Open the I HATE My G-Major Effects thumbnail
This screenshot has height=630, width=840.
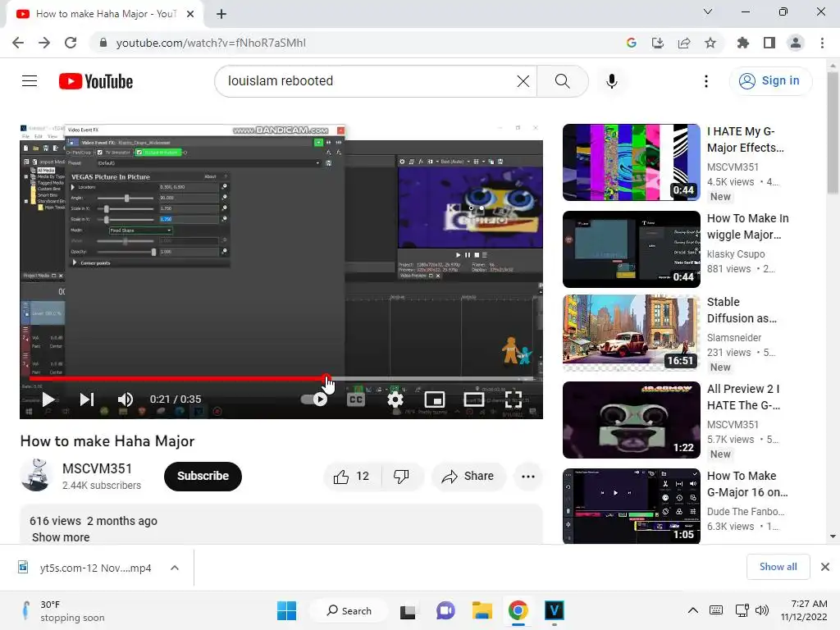(631, 162)
